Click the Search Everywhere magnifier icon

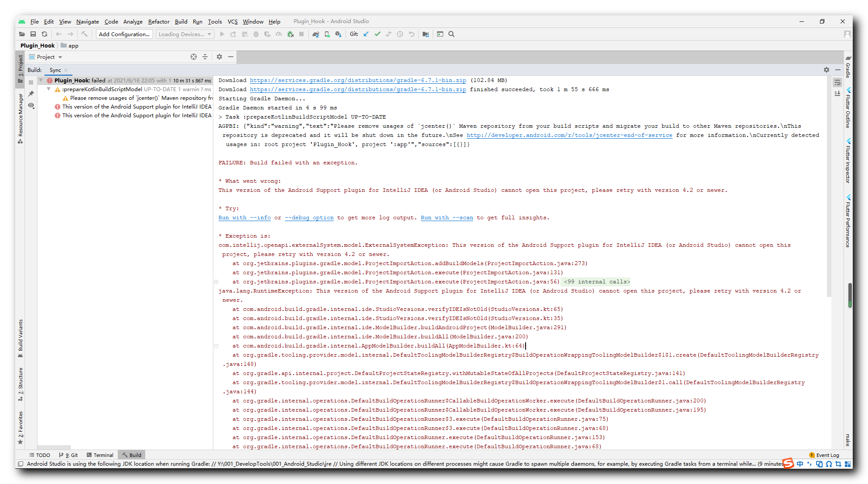pos(451,34)
